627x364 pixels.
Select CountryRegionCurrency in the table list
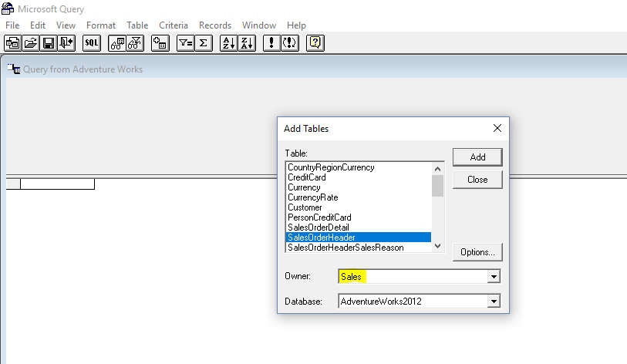[x=359, y=167]
